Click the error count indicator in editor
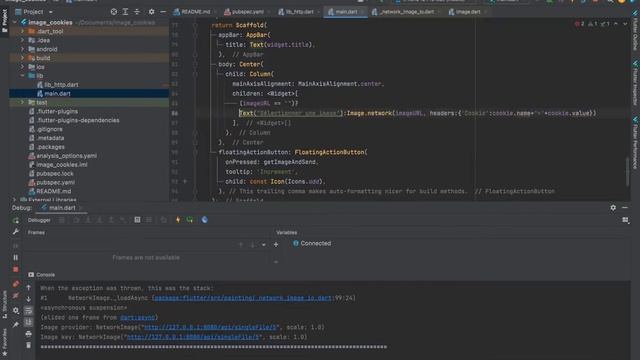640x360 pixels. pos(580,24)
